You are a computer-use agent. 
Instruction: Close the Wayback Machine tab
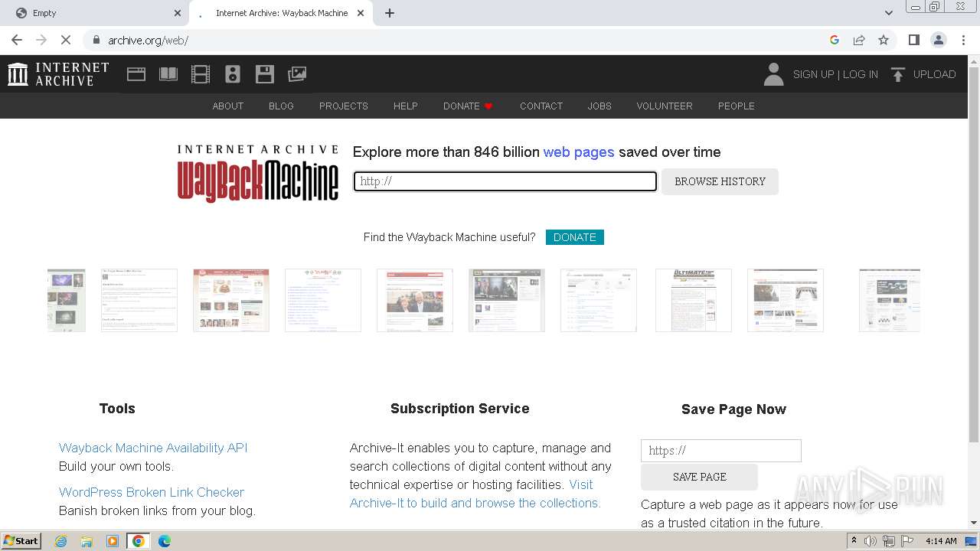(361, 13)
